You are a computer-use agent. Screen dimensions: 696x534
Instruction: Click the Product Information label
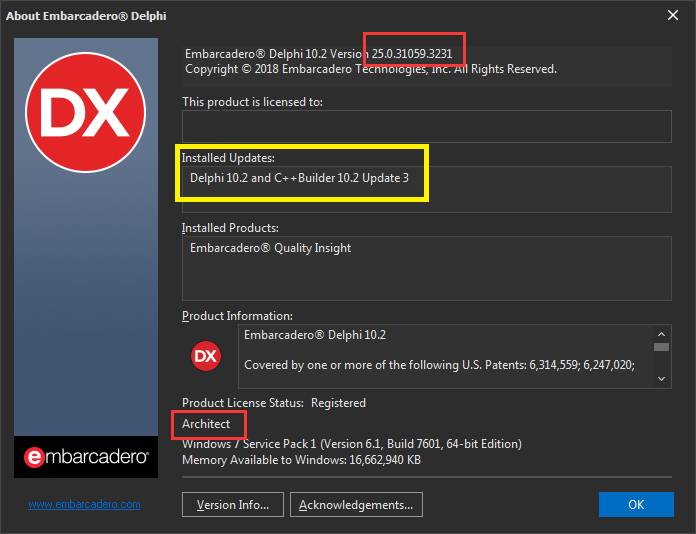[x=237, y=316]
